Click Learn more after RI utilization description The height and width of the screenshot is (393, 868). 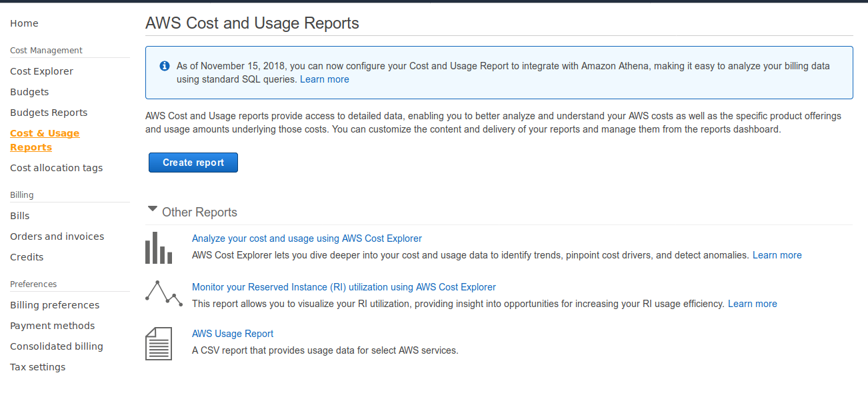point(753,304)
